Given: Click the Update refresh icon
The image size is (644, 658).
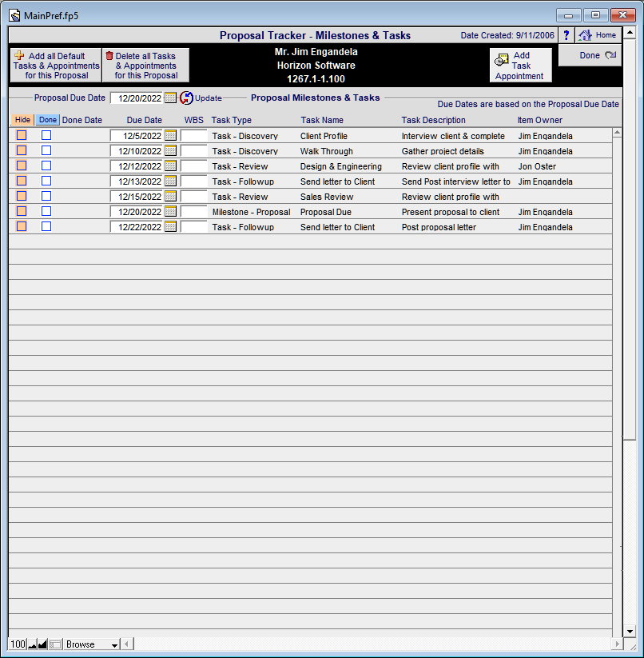Looking at the screenshot, I should coord(186,98).
